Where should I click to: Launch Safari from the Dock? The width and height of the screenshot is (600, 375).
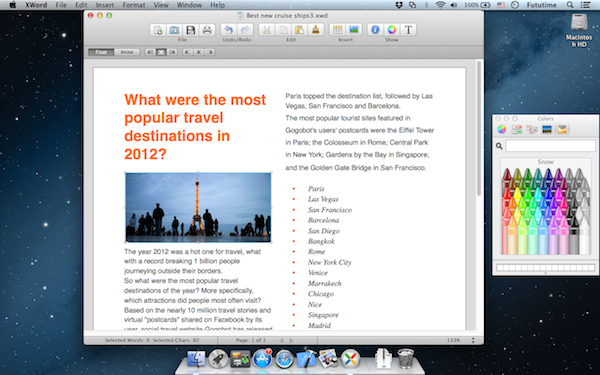point(284,359)
